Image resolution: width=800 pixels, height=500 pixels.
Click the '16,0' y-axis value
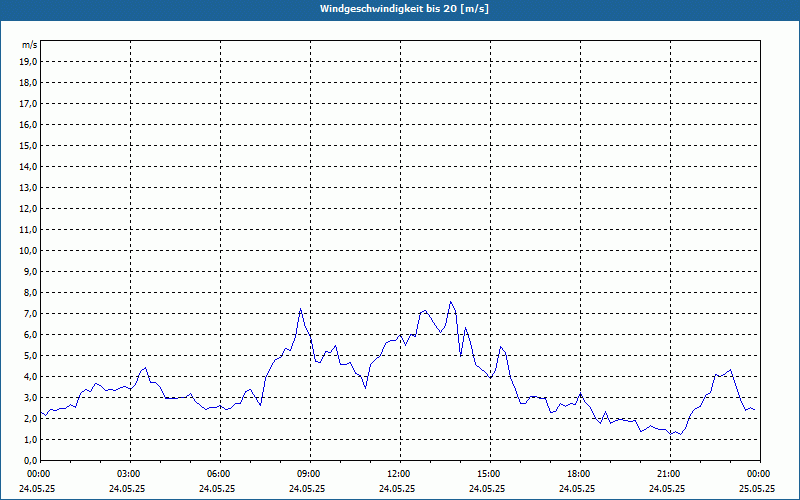coord(28,124)
